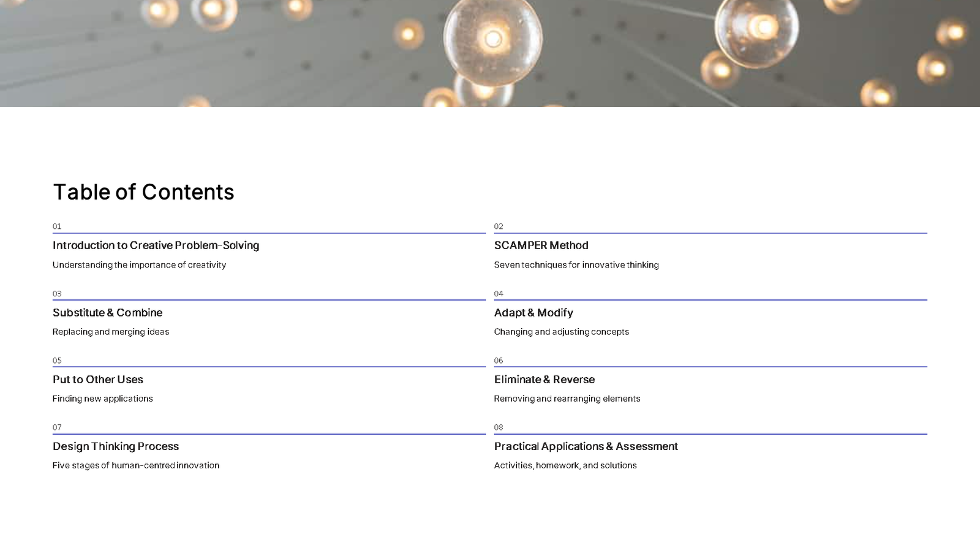Select the text Five stages of human-centred innovation
This screenshot has width=980, height=551.
[x=136, y=465]
